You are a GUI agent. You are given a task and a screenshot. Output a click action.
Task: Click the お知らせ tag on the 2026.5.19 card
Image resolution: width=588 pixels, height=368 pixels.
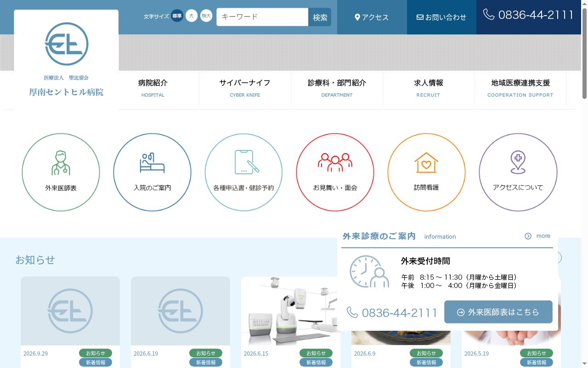(x=537, y=353)
